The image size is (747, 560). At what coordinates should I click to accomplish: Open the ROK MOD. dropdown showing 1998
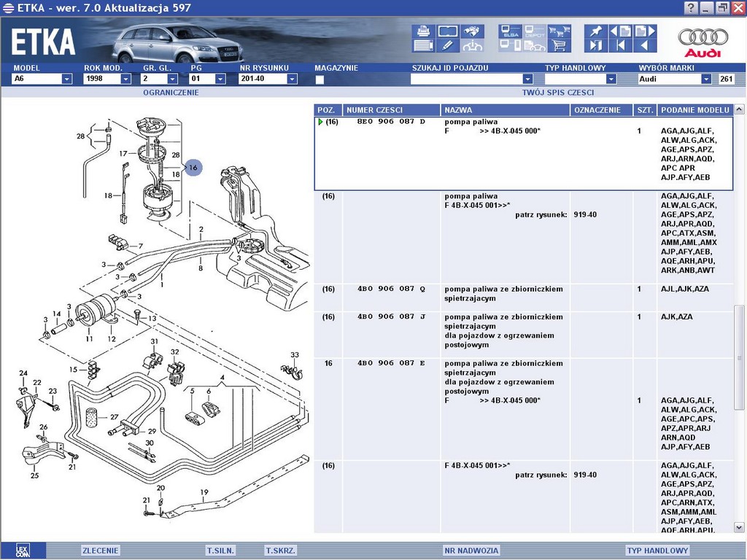125,79
